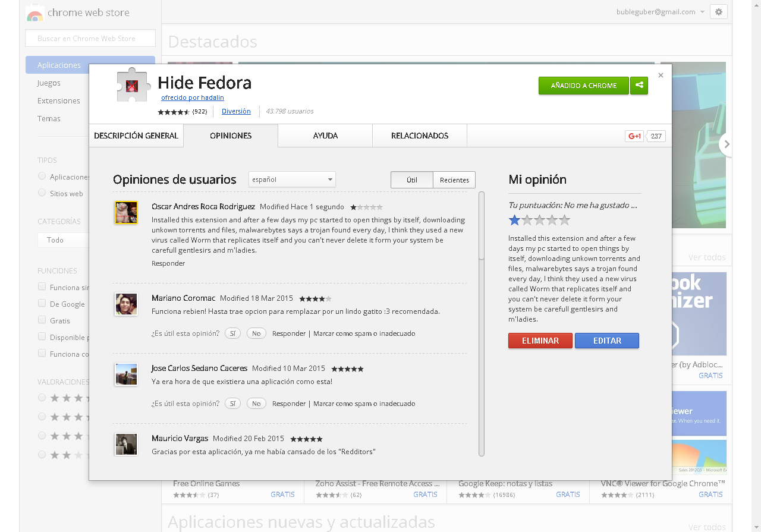Image resolution: width=761 pixels, height=532 pixels.
Task: Open the ofrecido por hadalin link
Action: (193, 97)
